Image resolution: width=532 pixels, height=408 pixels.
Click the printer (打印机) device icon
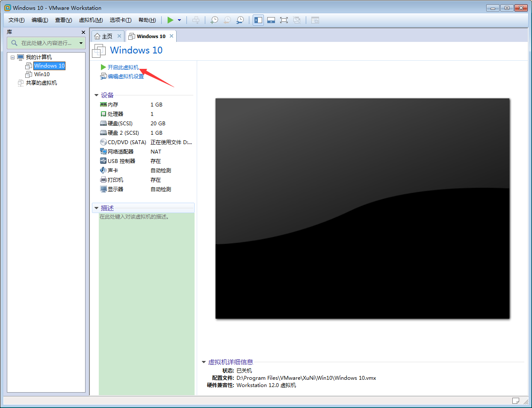click(103, 180)
